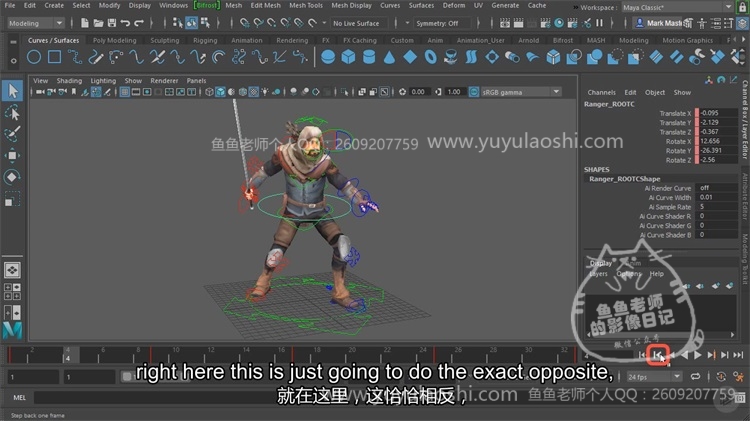The image size is (750, 421).
Task: Create a NURBS square from shelf
Action: pyautogui.click(x=55, y=57)
